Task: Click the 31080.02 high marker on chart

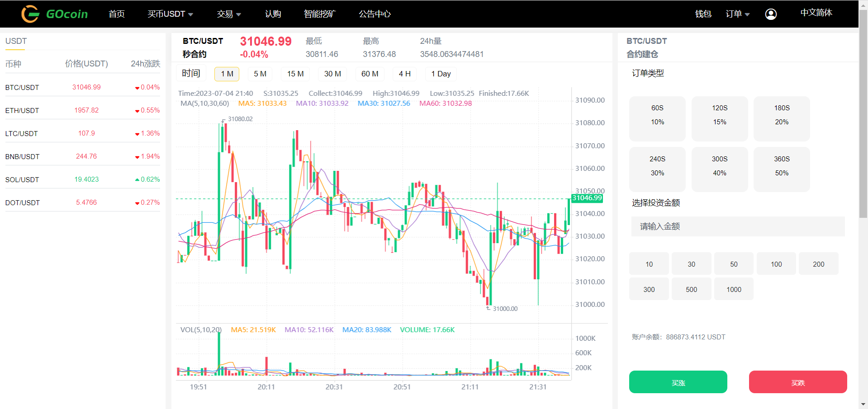Action: coord(240,119)
